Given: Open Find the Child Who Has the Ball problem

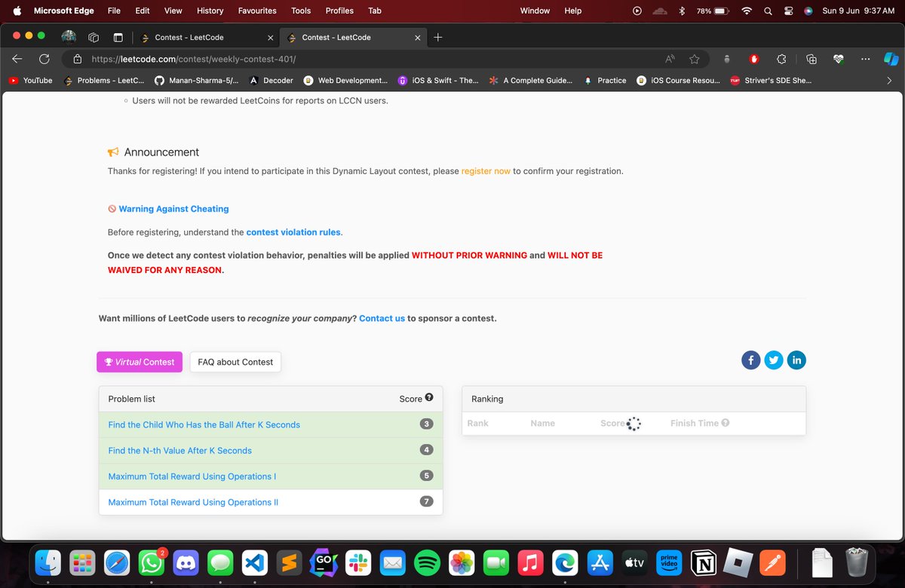Looking at the screenshot, I should [204, 424].
